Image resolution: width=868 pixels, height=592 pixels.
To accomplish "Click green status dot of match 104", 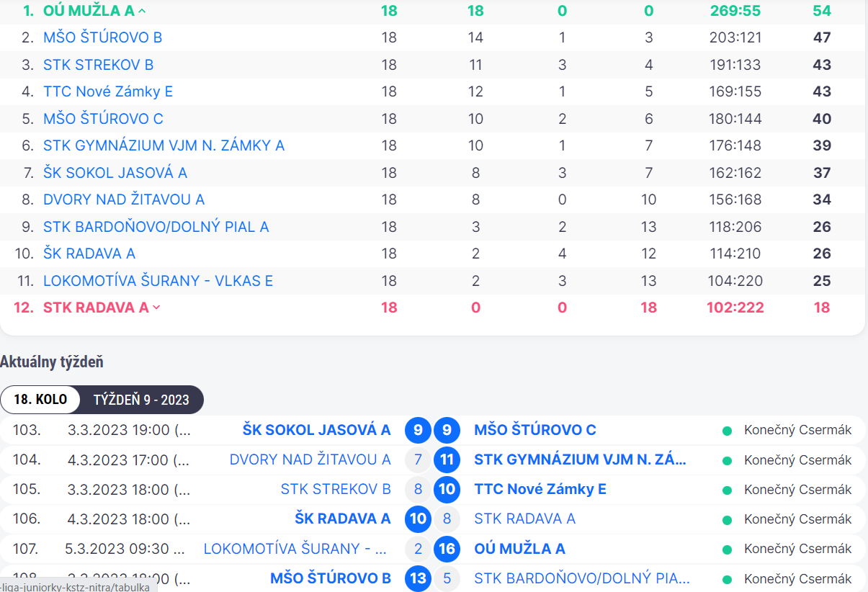I will coord(728,460).
